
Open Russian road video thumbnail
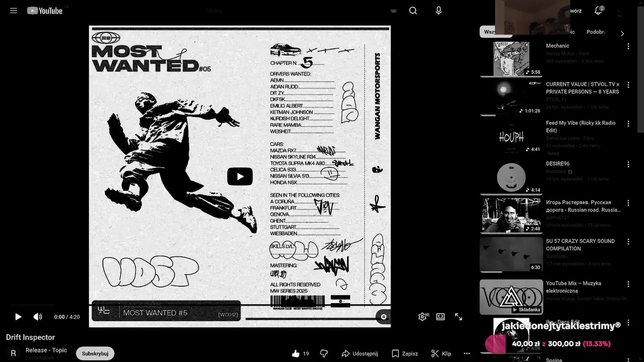(x=511, y=215)
